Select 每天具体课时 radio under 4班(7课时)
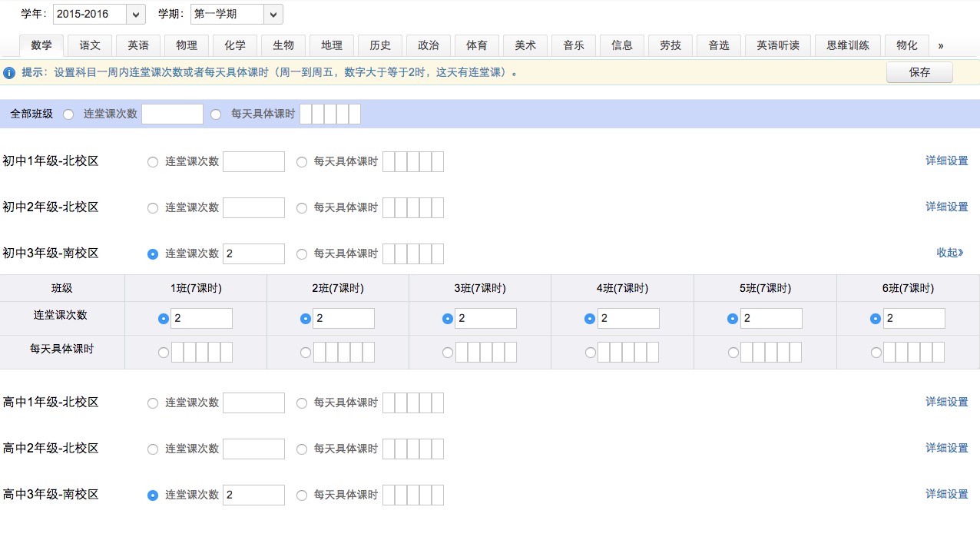 (590, 353)
